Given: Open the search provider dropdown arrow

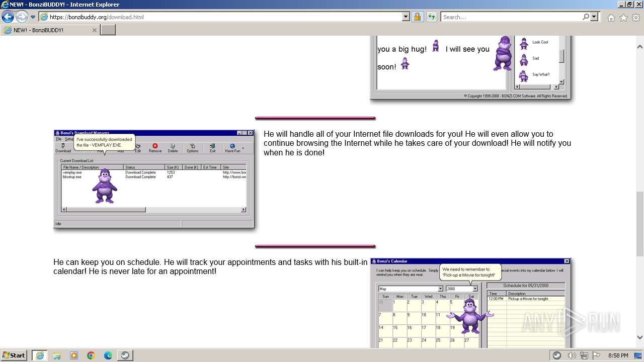Looking at the screenshot, I should tap(594, 17).
